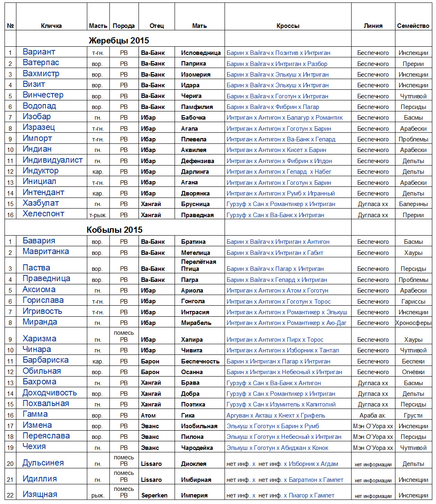Click the horse name Вариант
Screen dimensions: 436x504
39,52
